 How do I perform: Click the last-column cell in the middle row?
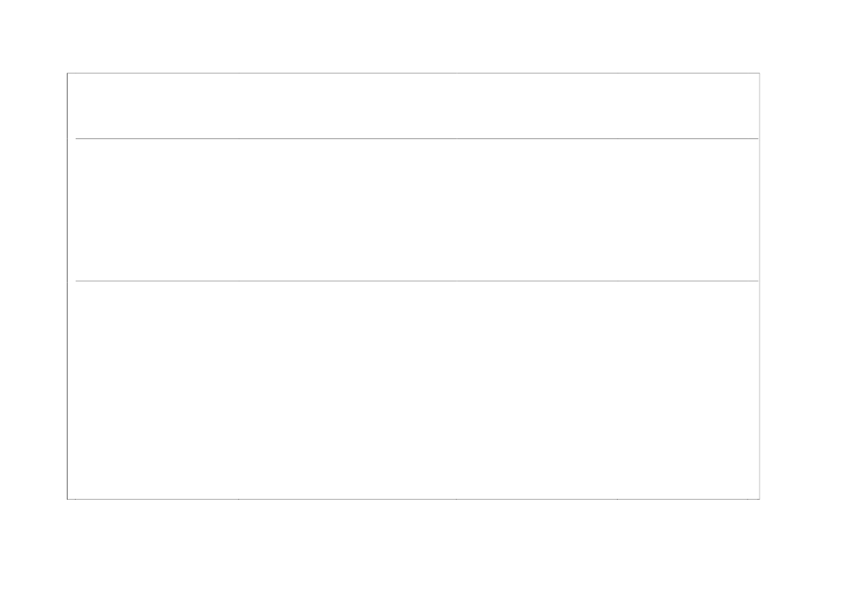coord(688,209)
